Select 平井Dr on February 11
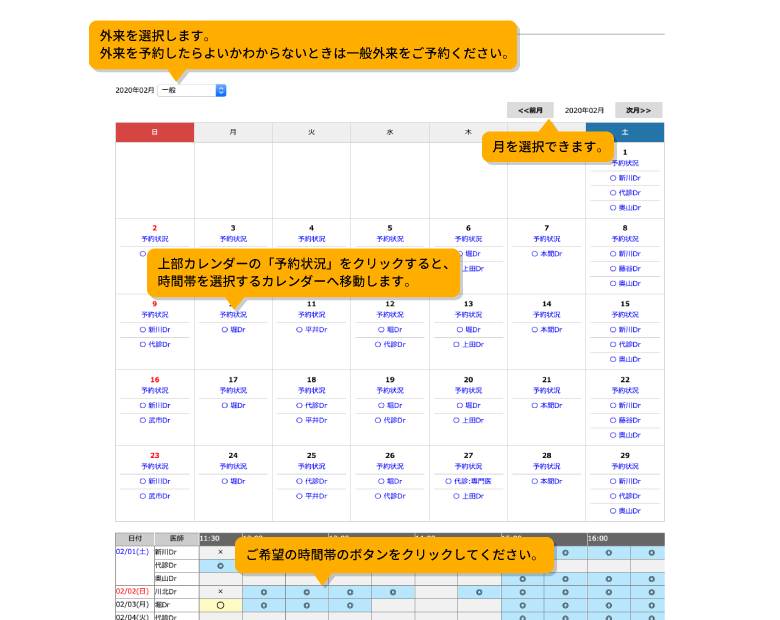Screen dimensions: 780x620 click(x=311, y=330)
